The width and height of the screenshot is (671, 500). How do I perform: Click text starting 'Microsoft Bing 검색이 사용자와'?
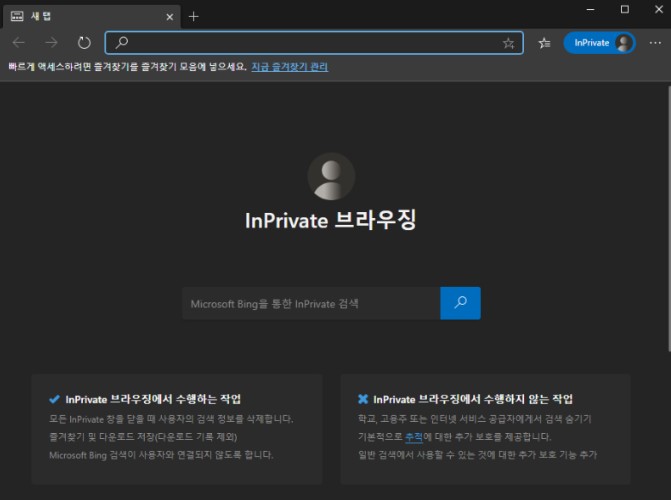point(161,455)
